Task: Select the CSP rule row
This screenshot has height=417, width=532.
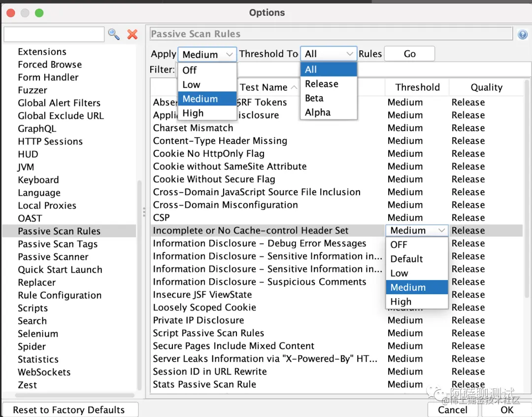Action: point(336,218)
